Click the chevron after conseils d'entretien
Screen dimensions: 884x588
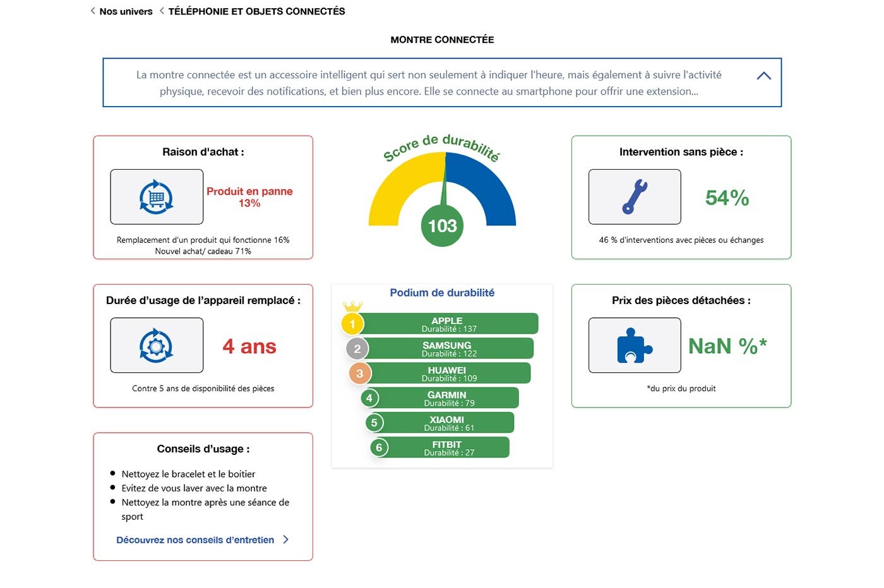286,539
